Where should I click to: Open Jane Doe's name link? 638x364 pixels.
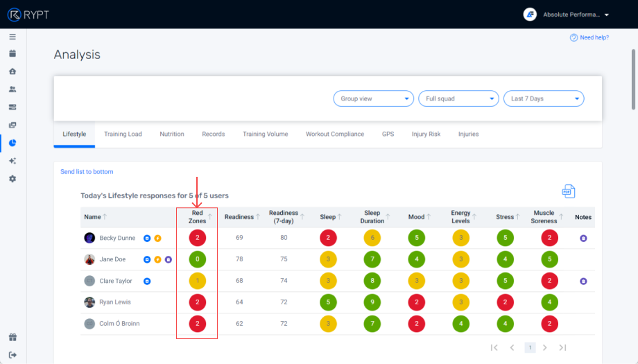(x=112, y=259)
